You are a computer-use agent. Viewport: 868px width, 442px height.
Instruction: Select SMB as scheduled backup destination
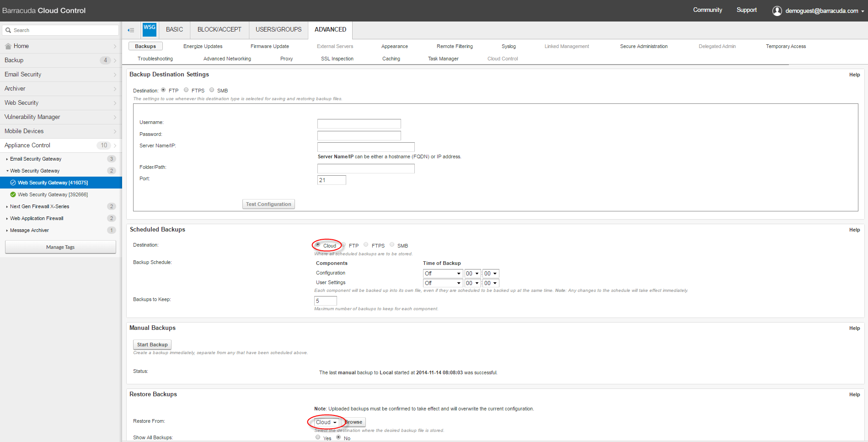[392, 245]
